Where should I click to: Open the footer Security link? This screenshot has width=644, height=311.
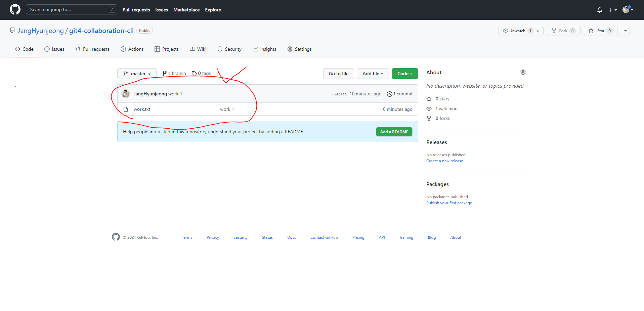[x=241, y=237]
